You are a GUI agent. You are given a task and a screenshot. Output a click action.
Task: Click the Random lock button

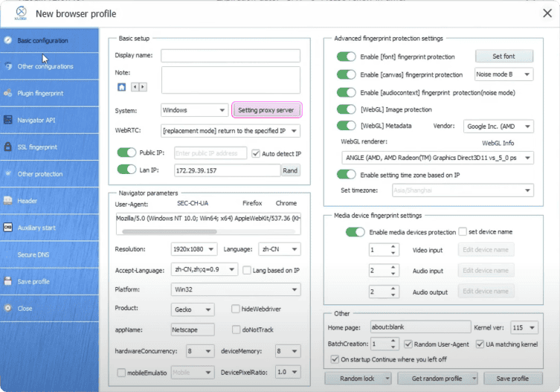click(358, 379)
